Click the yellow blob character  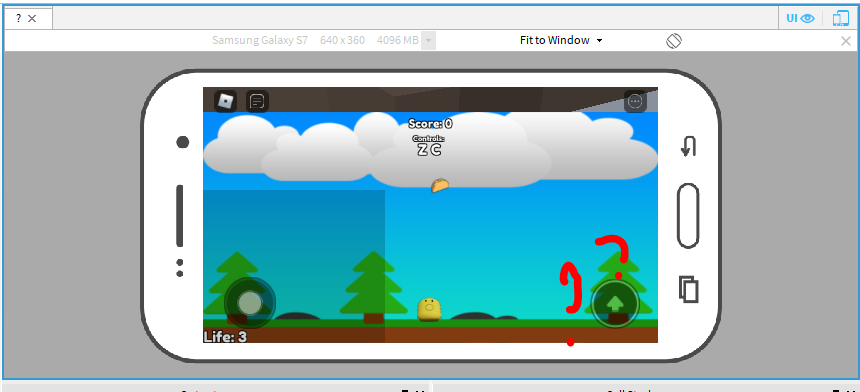tap(429, 309)
